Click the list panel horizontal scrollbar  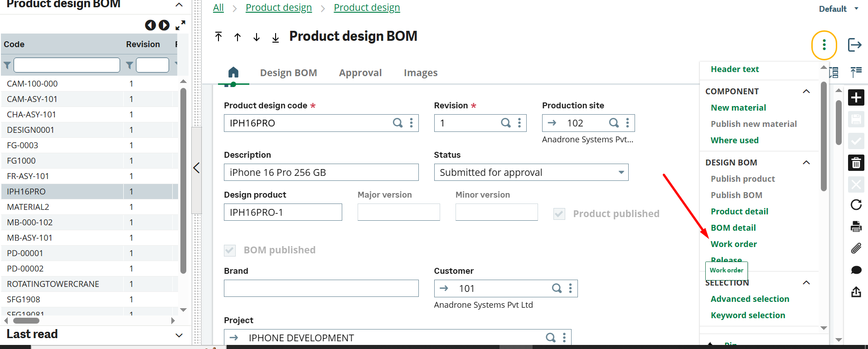point(26,320)
